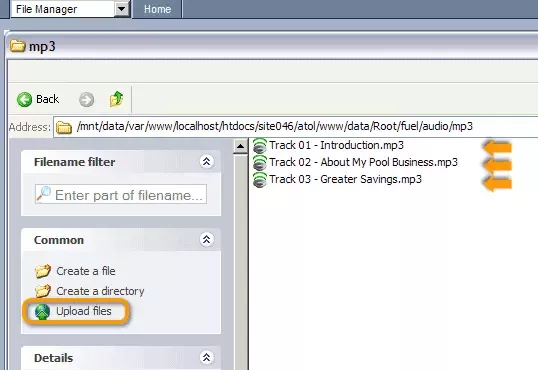Click the Create a file link
This screenshot has height=370, width=538.
click(x=86, y=271)
